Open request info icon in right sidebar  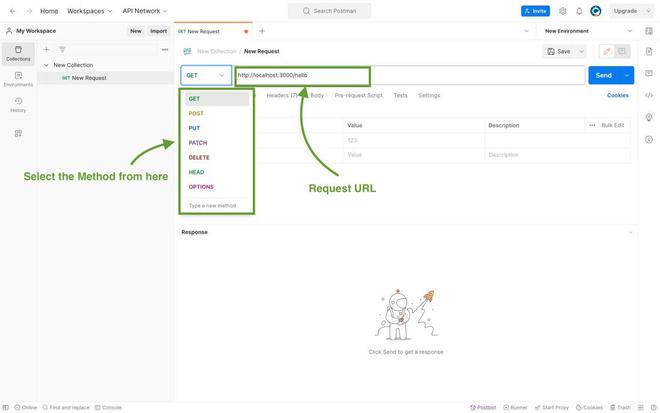[649, 139]
